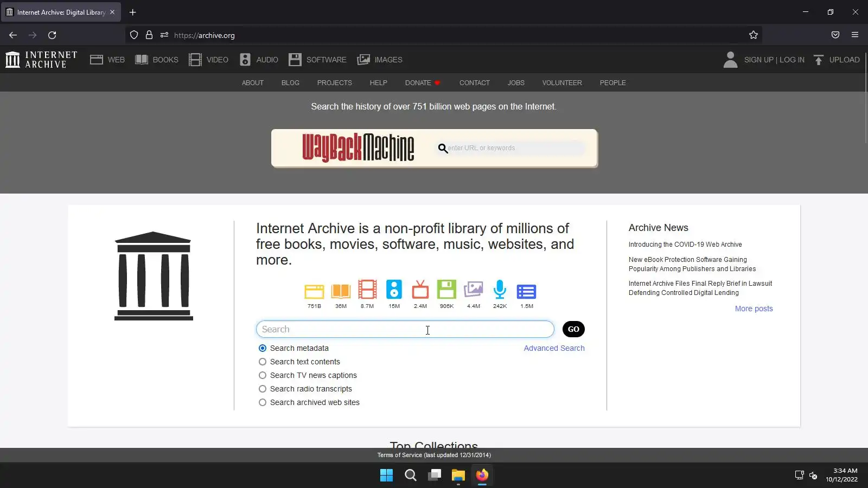Viewport: 868px width, 488px height.
Task: Open the Software section in top navigation
Action: tap(318, 60)
